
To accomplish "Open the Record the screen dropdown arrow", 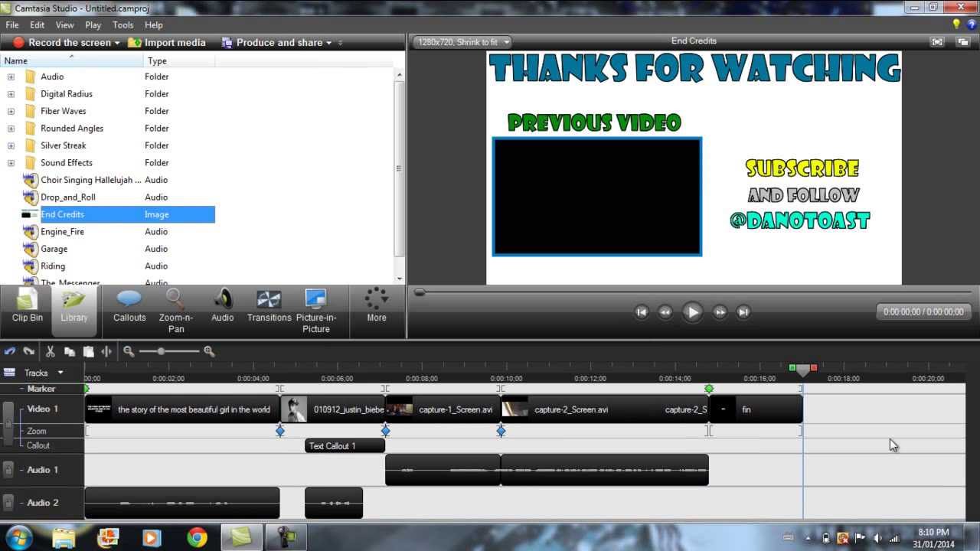I will point(117,43).
